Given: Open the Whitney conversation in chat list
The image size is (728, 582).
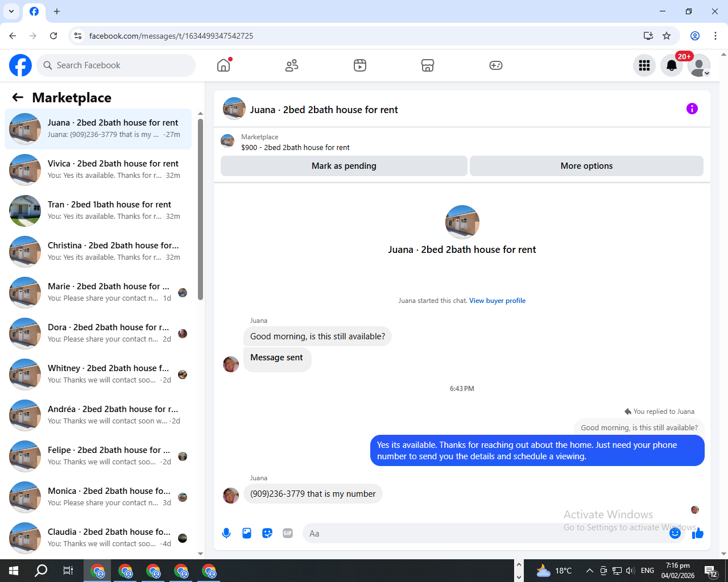Looking at the screenshot, I should (x=98, y=375).
